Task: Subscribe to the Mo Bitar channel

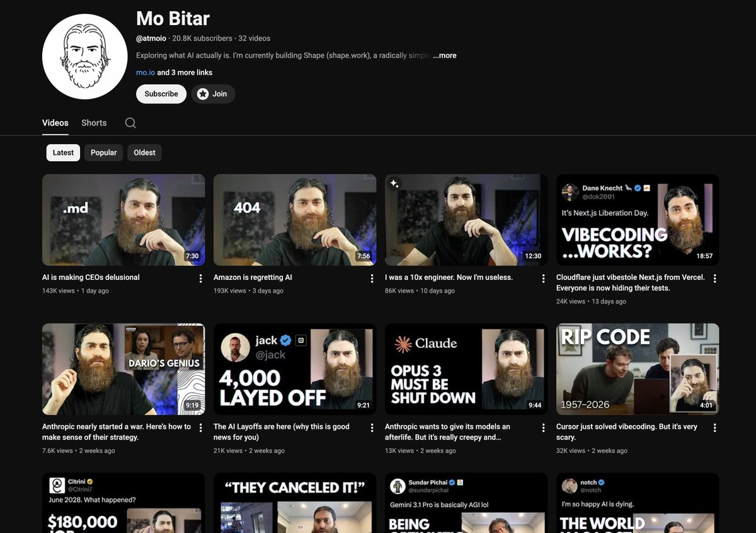Action: (x=161, y=94)
